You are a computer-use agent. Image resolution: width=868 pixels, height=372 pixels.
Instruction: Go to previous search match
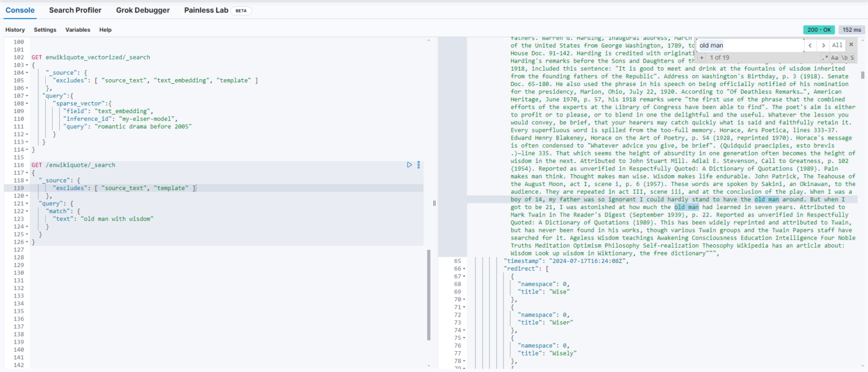coord(811,45)
